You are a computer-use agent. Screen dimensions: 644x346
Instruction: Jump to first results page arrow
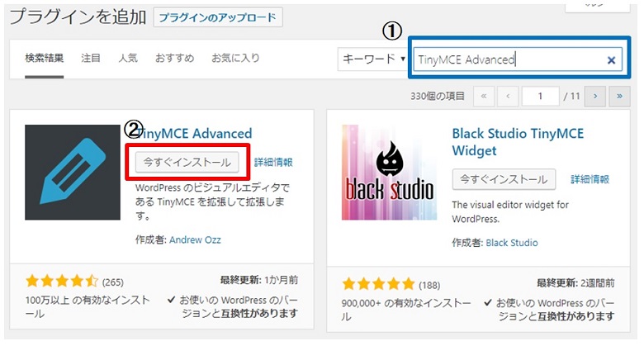coord(484,97)
